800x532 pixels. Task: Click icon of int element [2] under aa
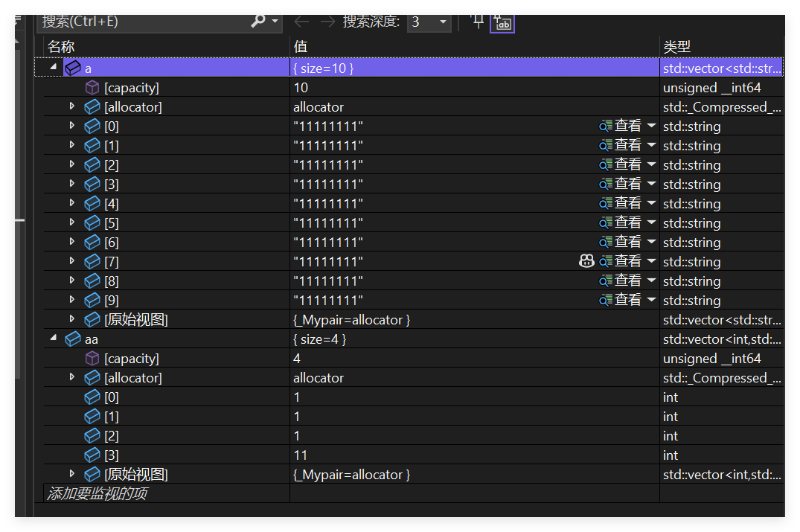tap(92, 435)
